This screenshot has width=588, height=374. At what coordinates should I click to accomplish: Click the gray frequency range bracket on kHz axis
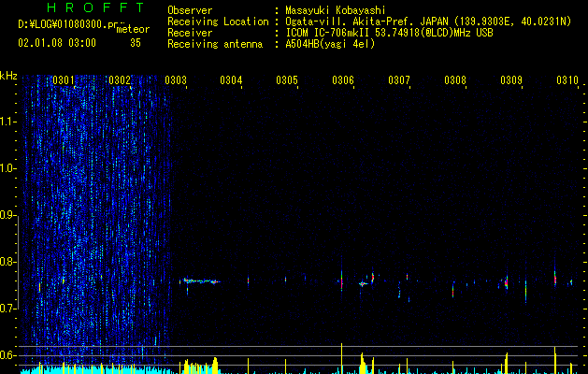18,262
